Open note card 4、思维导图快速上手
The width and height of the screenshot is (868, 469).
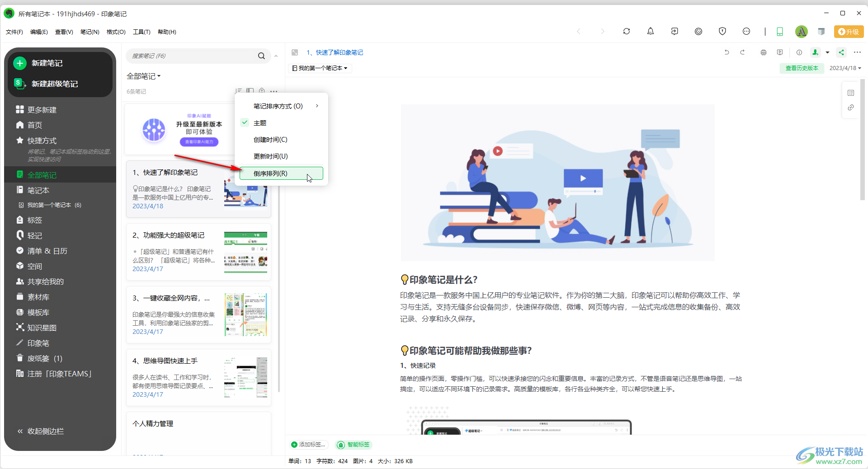(198, 377)
